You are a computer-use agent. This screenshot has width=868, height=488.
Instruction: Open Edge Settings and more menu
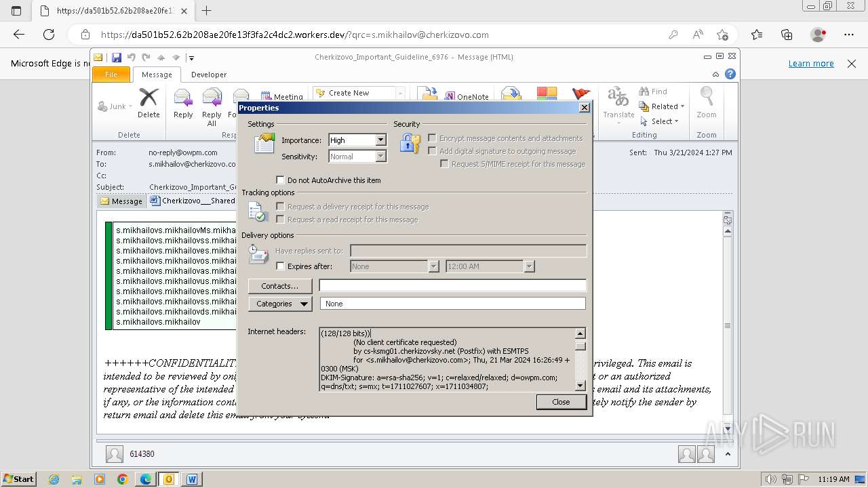pos(849,35)
